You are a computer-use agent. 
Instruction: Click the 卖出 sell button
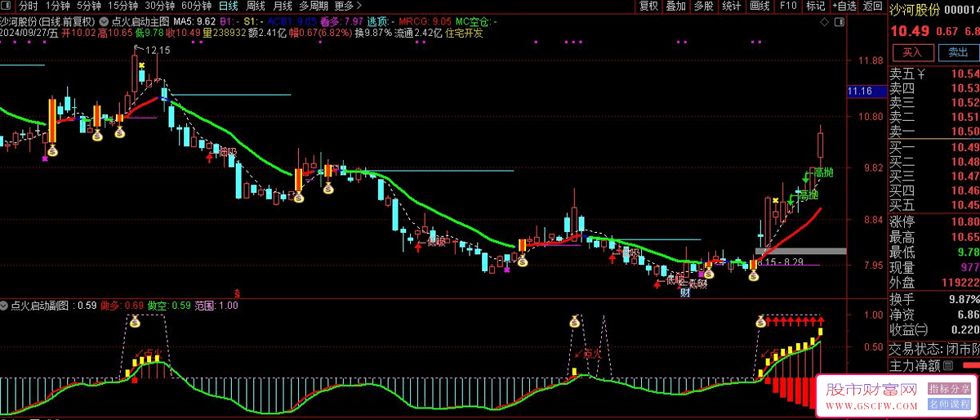tap(957, 52)
